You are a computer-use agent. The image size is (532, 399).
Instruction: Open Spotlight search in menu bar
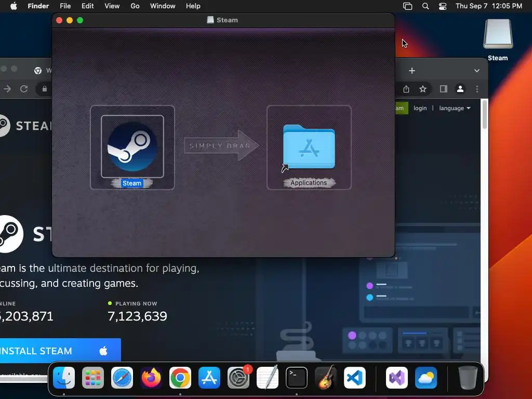pyautogui.click(x=425, y=6)
